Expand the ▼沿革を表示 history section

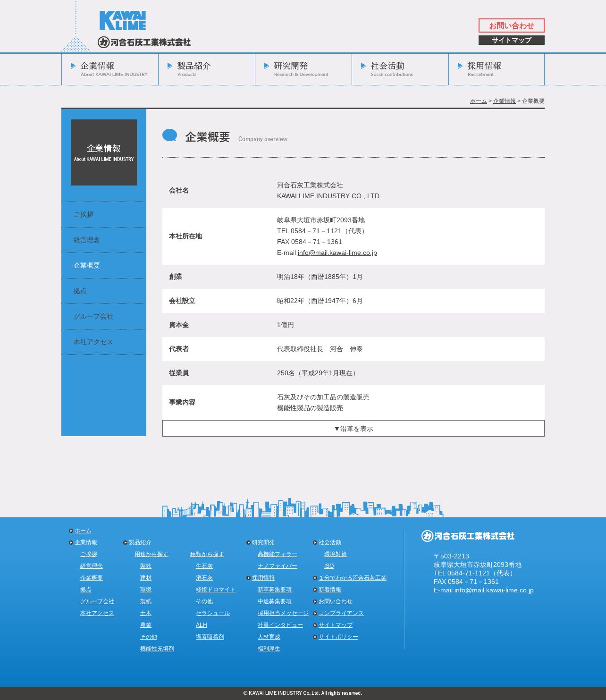click(353, 429)
